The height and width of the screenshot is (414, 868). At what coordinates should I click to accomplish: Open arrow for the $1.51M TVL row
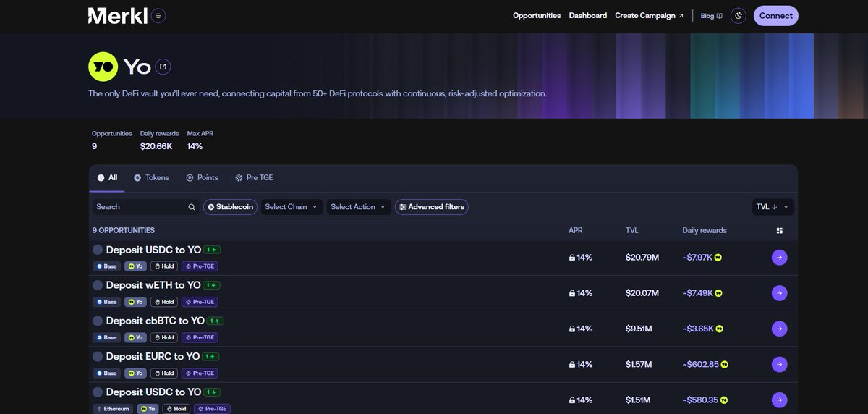click(779, 400)
